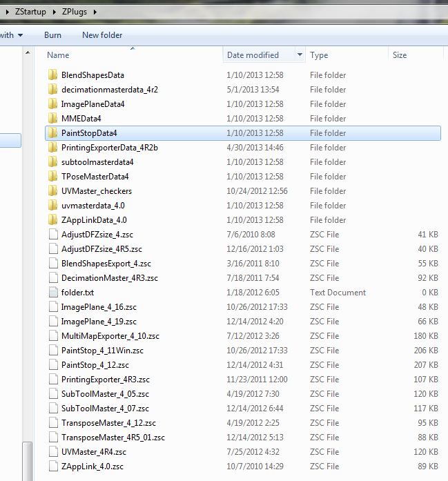The height and width of the screenshot is (481, 448).
Task: Click the MMEData4 folder icon
Action: [x=52, y=118]
